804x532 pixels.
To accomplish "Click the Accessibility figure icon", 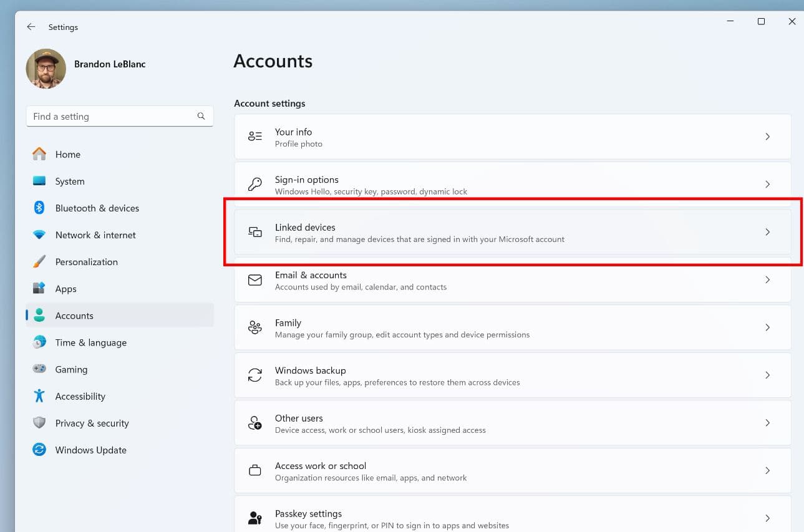I will click(x=39, y=396).
